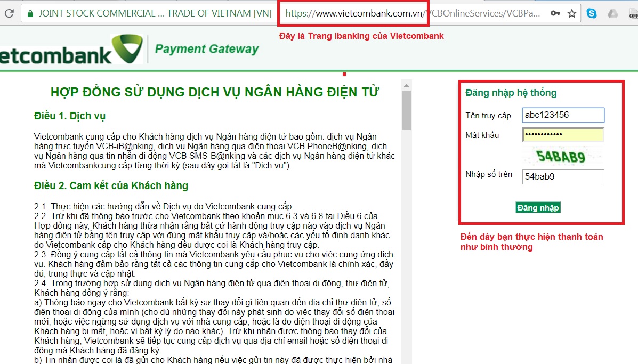The image size is (638, 364).
Task: Click the Đăng nhập hệ thống title
Action: 511,93
